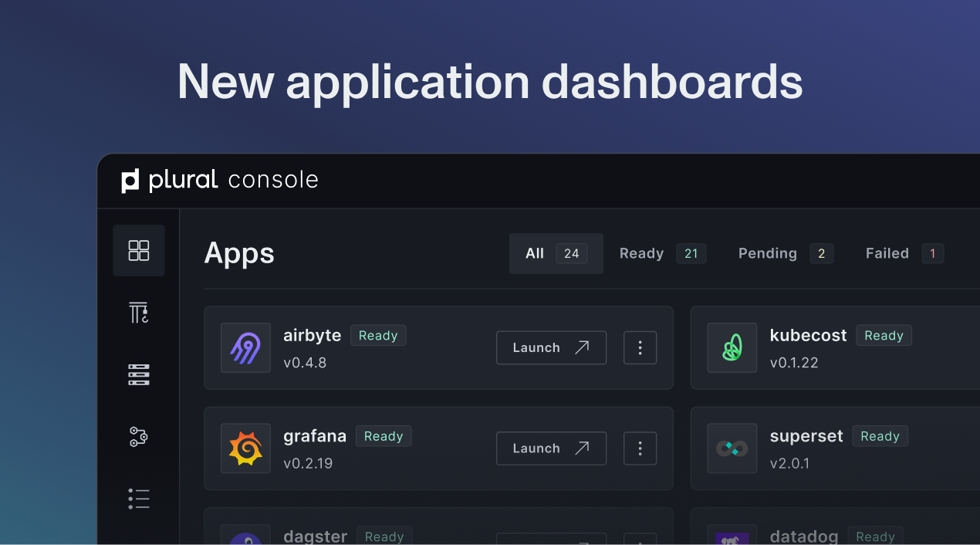The width and height of the screenshot is (980, 545).
Task: Click the plural console title text
Action: (x=233, y=180)
